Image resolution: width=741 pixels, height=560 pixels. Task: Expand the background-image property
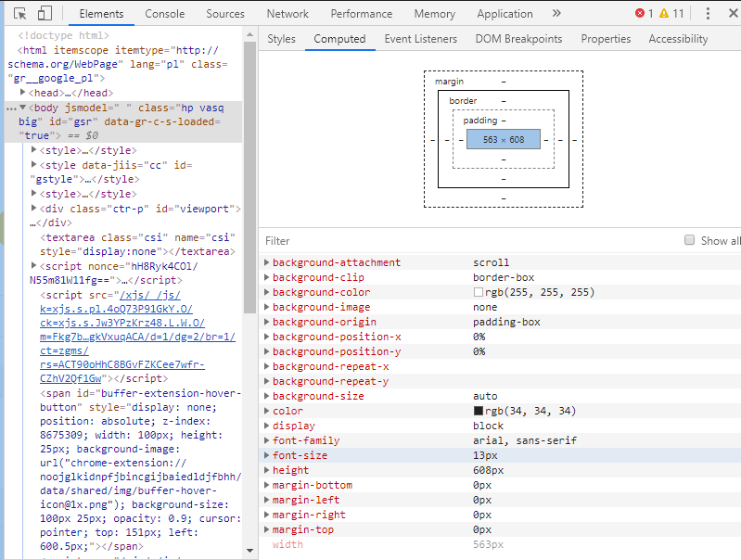click(266, 307)
